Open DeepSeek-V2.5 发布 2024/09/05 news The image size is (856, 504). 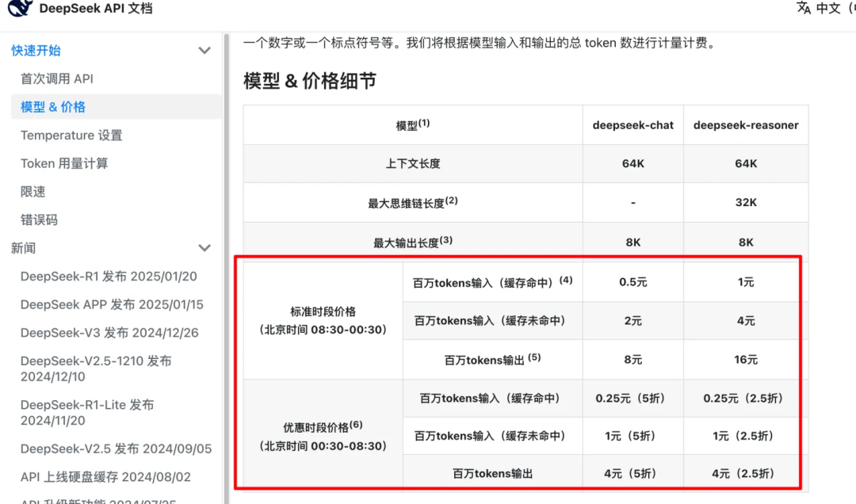point(116,449)
